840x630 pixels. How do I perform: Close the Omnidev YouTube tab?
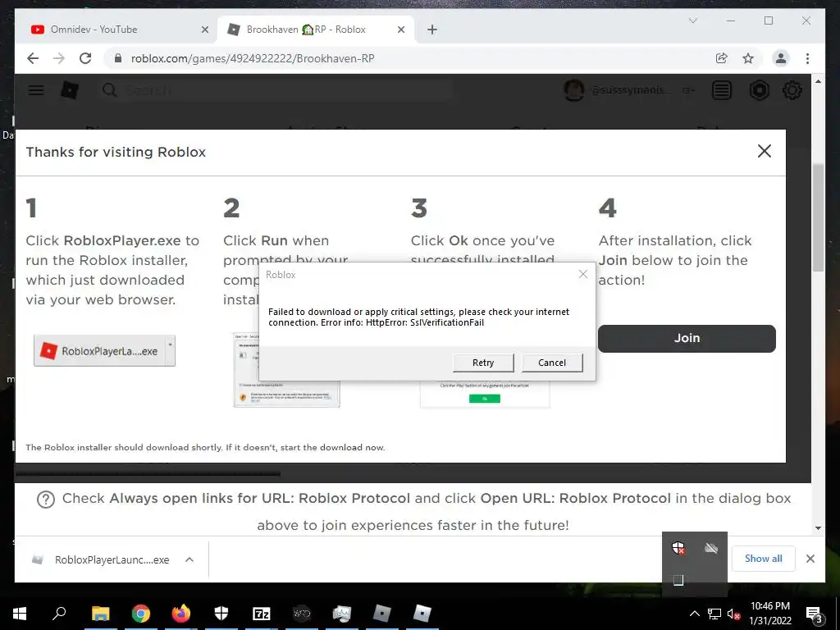pyautogui.click(x=204, y=30)
